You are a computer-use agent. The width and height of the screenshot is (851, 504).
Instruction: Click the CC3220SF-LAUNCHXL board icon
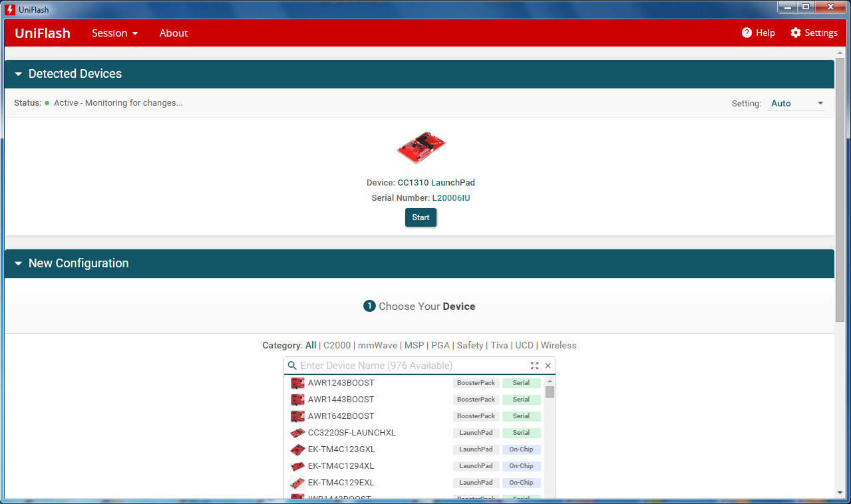pos(297,433)
